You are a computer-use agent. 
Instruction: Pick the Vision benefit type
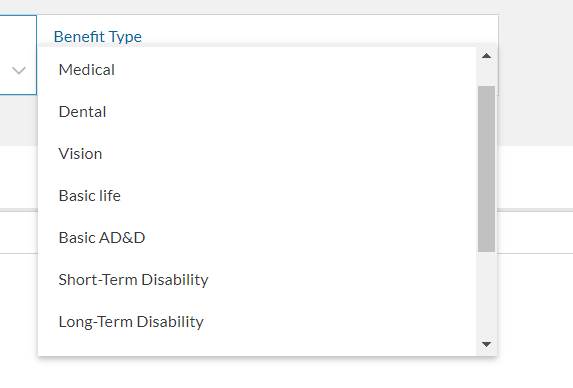(257, 154)
